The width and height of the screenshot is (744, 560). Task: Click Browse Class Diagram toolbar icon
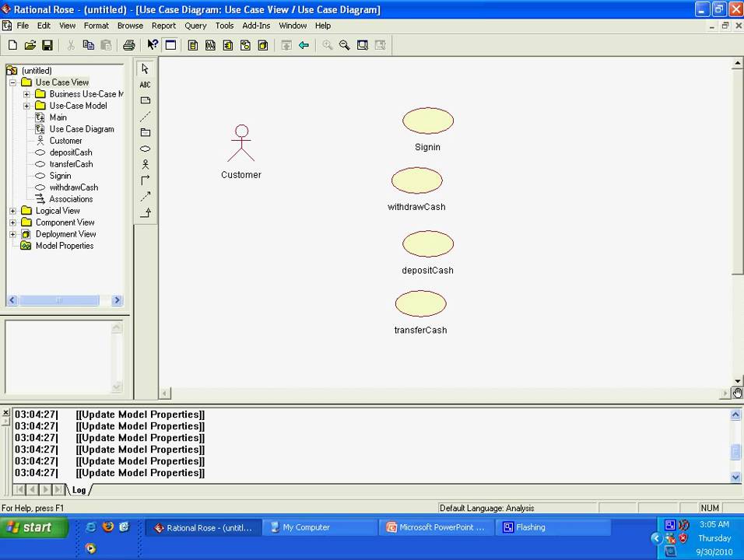tap(193, 45)
